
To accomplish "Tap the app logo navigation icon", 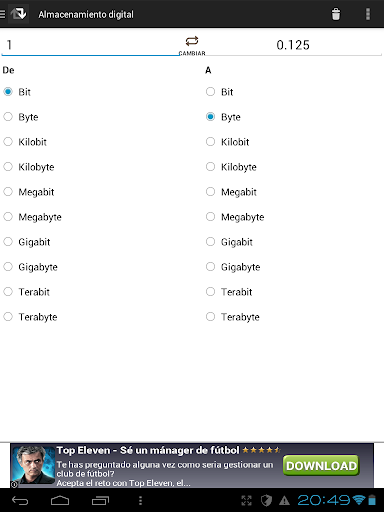I will pyautogui.click(x=18, y=14).
